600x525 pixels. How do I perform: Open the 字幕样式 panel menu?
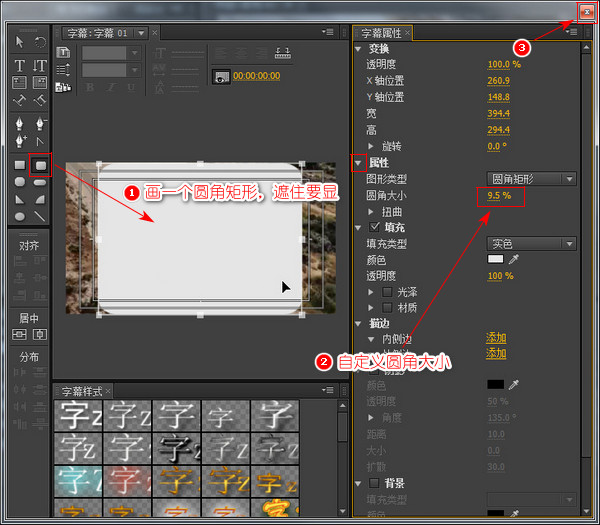[328, 390]
